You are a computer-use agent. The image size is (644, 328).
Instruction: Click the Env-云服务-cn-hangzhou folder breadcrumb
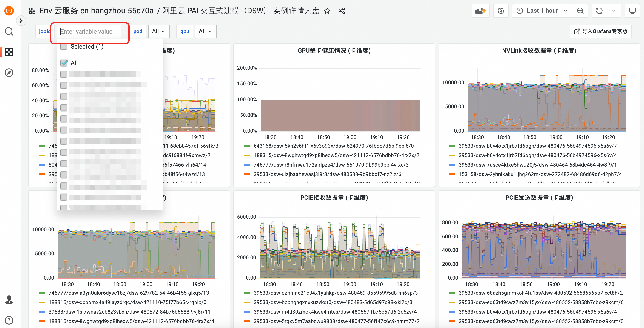[96, 11]
